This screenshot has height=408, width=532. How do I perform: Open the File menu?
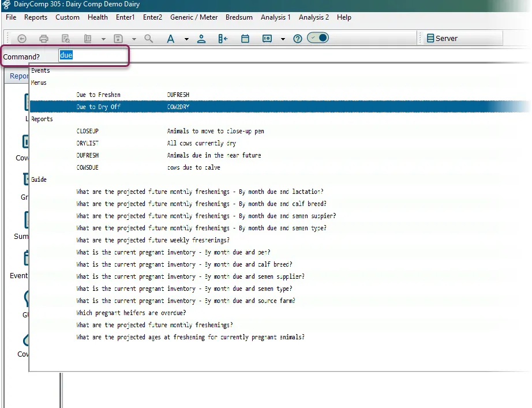click(x=11, y=17)
